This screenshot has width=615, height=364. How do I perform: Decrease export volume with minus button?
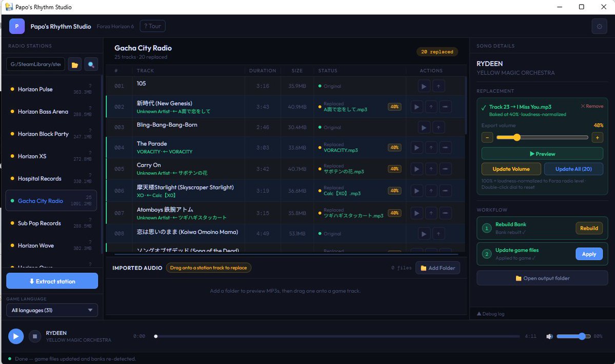click(487, 137)
